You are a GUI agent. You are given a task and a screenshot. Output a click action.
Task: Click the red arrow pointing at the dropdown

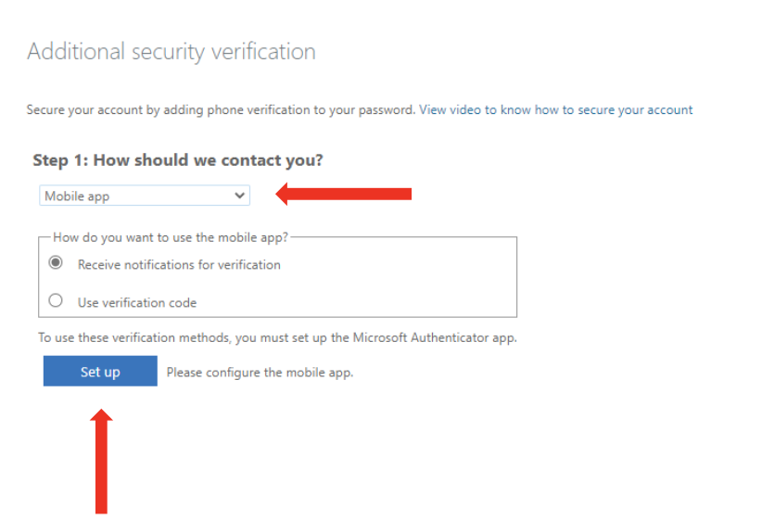(x=344, y=195)
